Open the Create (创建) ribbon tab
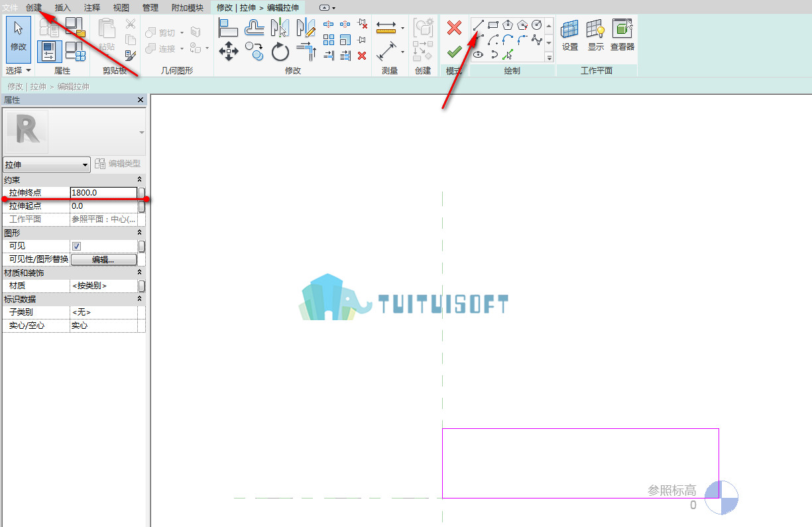Screen dimensions: 812x527 coord(34,7)
